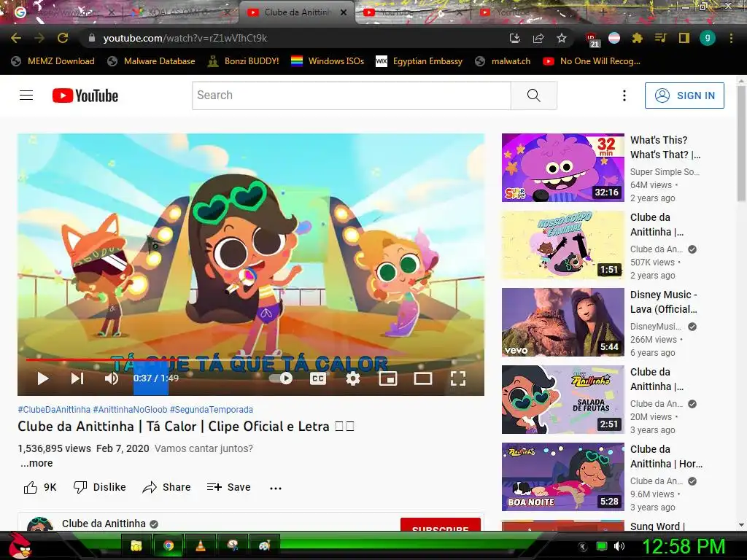The width and height of the screenshot is (747, 560).
Task: Open the uBlock extension showing 21
Action: click(x=591, y=39)
